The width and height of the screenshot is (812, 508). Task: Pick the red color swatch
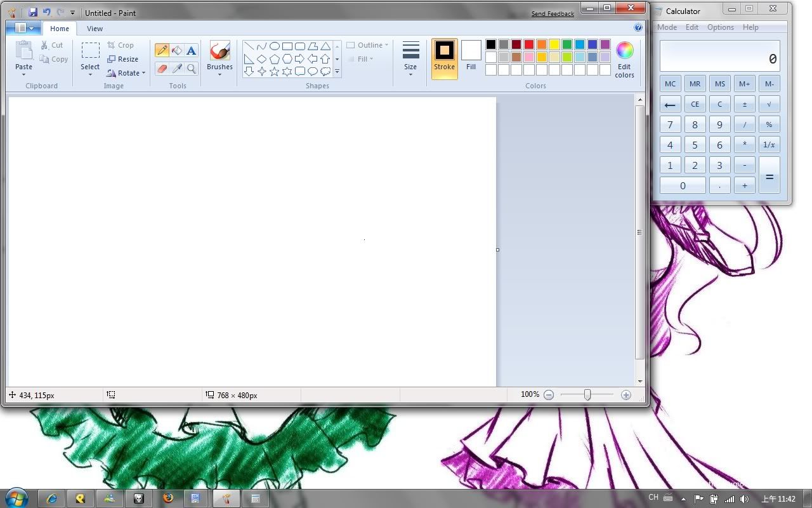pos(528,44)
